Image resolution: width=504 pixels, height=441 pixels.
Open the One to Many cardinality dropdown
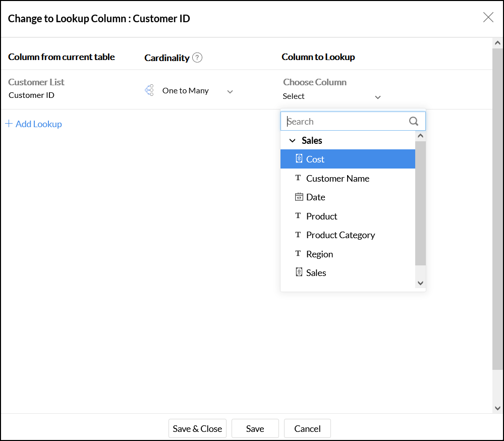click(x=230, y=91)
